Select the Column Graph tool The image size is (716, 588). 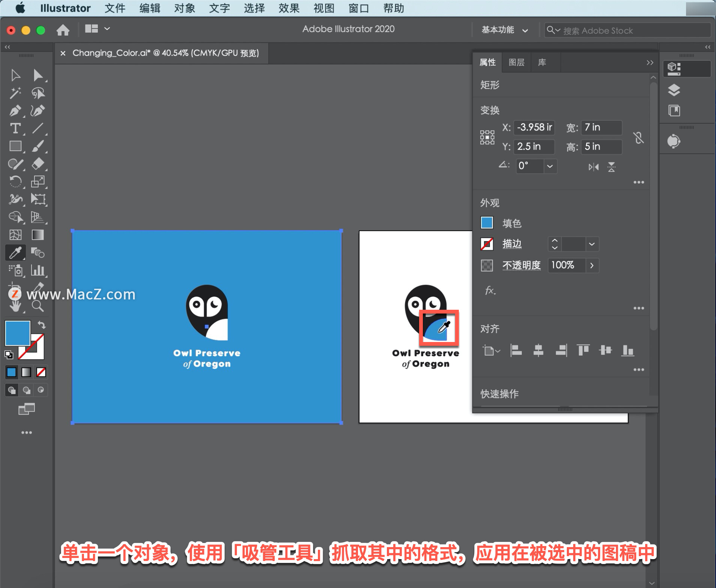(x=38, y=270)
